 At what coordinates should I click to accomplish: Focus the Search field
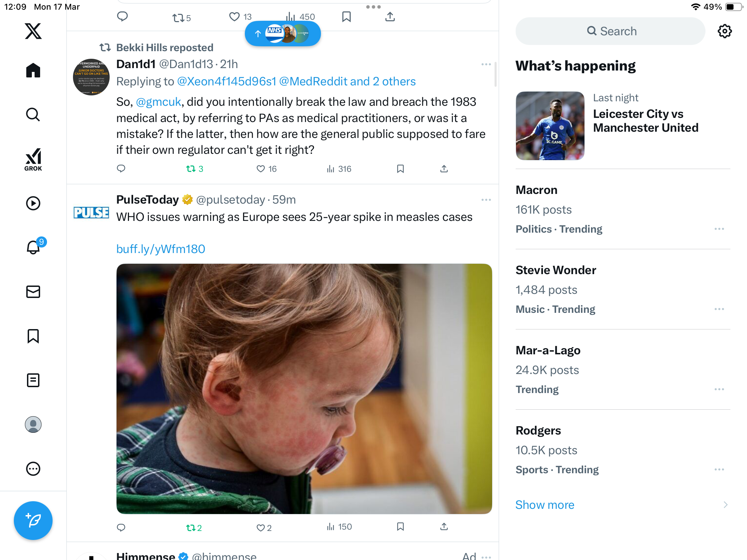pos(610,31)
